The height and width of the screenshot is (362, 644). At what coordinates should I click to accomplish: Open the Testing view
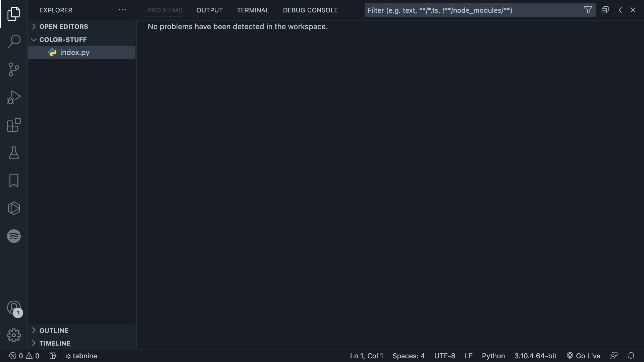(13, 153)
